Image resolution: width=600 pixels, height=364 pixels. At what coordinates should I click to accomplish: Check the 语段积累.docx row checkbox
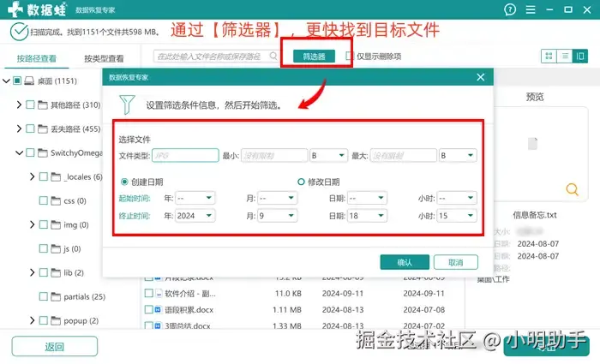[x=149, y=310]
